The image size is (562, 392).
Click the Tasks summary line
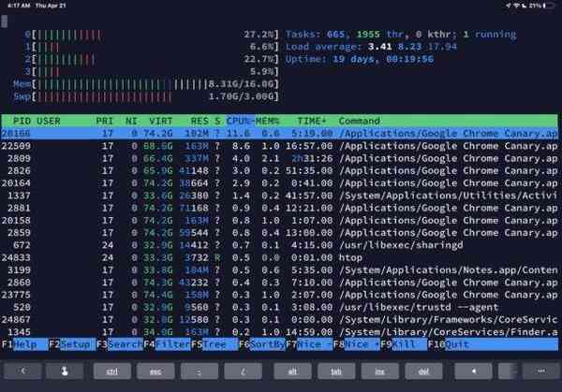[x=401, y=35]
